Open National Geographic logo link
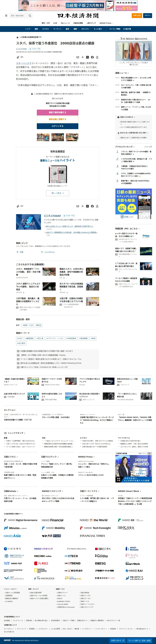Image resolution: width=156 pixels, height=644 pixels. (x=41, y=571)
